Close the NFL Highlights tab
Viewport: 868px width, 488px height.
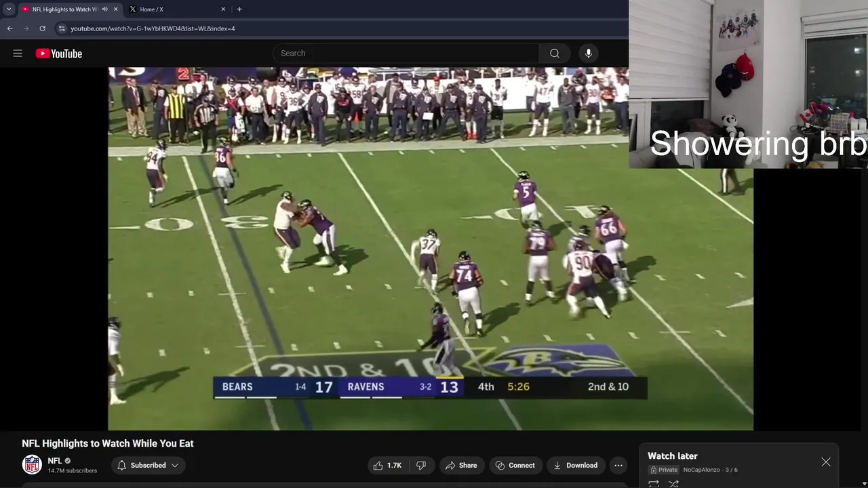[x=115, y=9]
